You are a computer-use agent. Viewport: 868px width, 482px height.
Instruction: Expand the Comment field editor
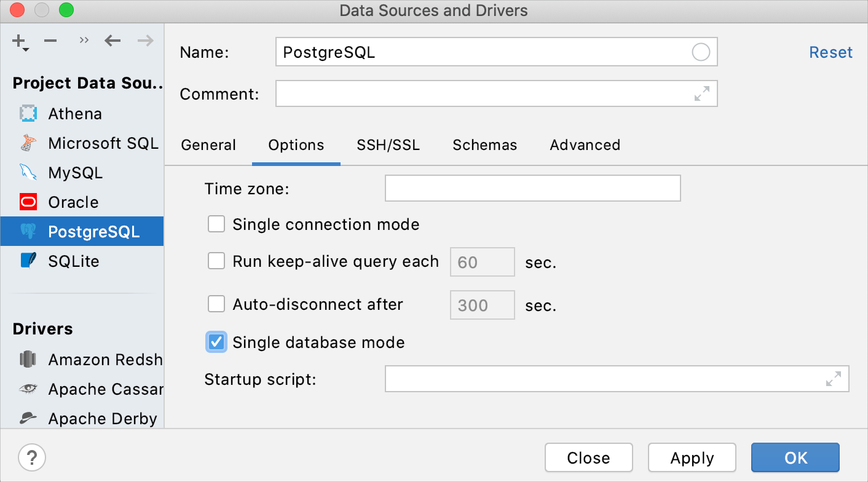click(701, 93)
